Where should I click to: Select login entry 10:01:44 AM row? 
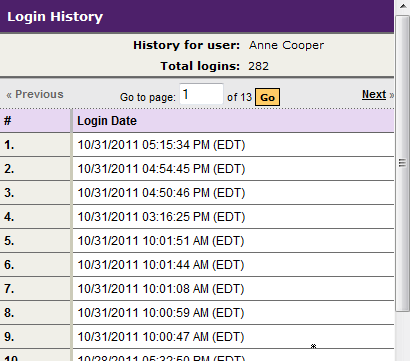click(197, 265)
